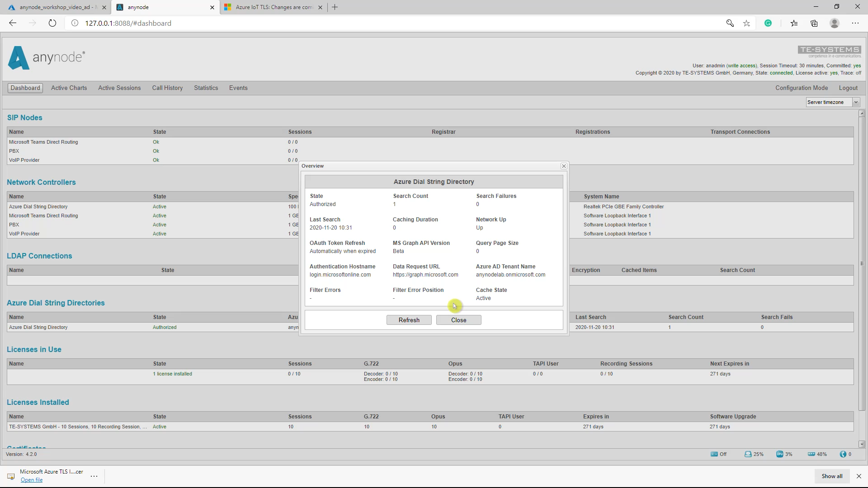Open the browser Settings and more menu
Image resolution: width=868 pixels, height=488 pixels.
pos(855,23)
